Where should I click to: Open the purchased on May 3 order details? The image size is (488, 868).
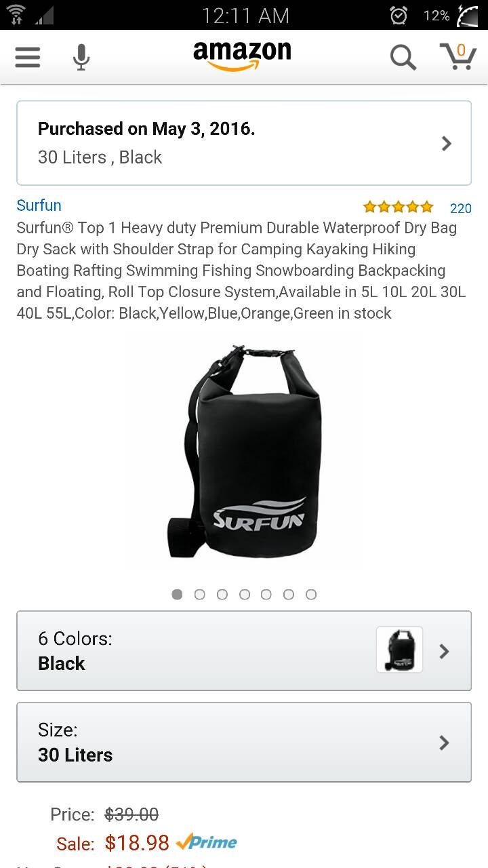point(244,143)
